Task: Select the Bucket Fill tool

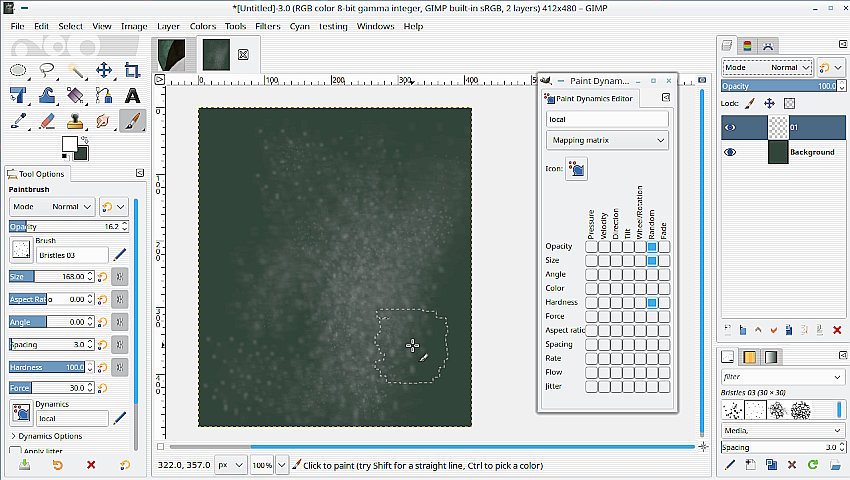Action: [x=75, y=96]
